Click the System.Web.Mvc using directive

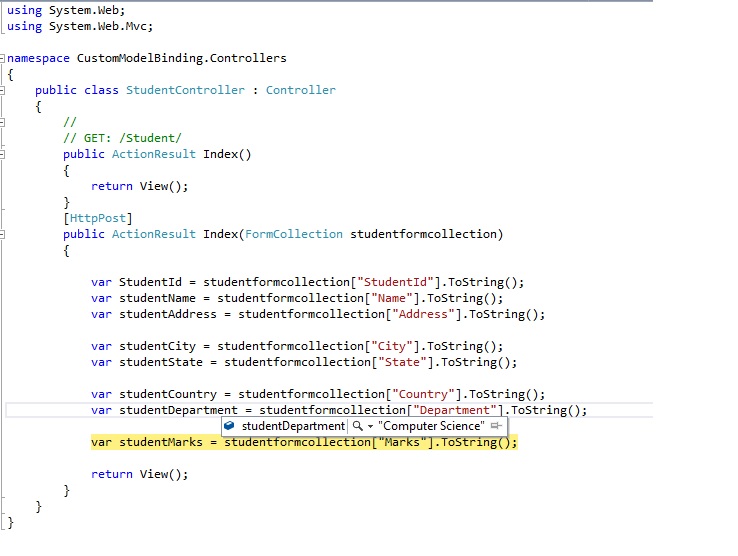[80, 26]
